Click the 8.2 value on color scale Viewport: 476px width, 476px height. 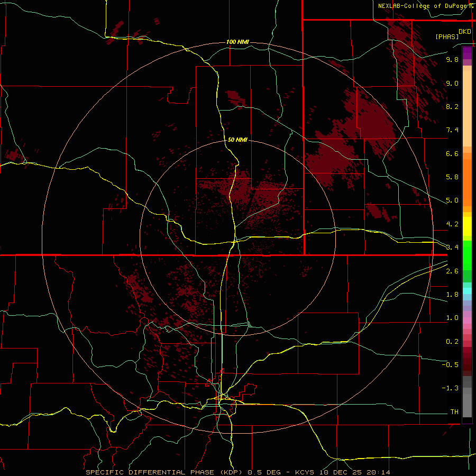pyautogui.click(x=452, y=106)
